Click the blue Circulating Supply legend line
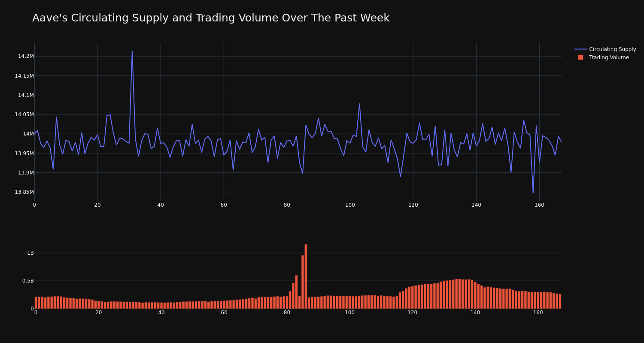Screen dimensions: 644x343 580,49
